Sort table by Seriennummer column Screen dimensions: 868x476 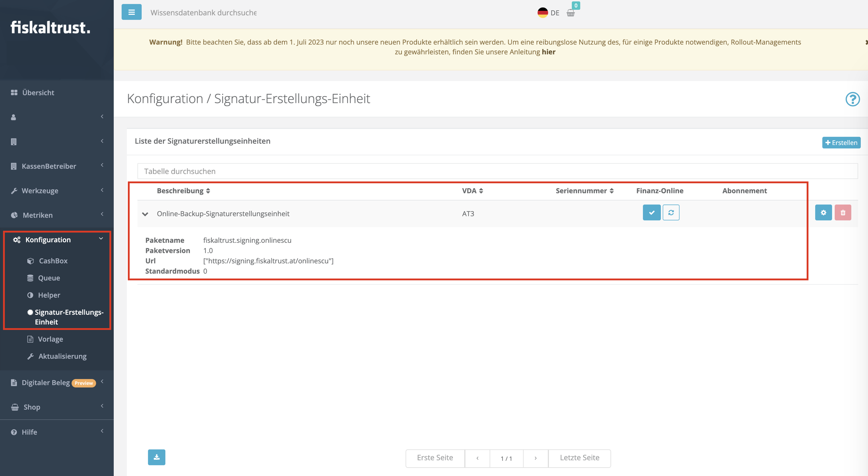585,191
